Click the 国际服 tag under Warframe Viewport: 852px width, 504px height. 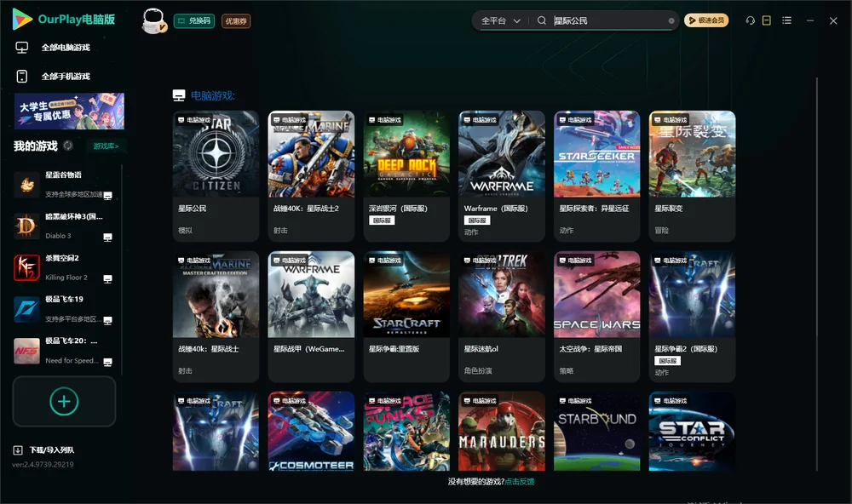477,220
